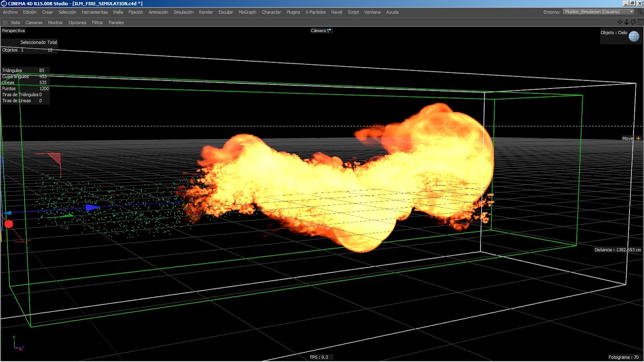Toggle the active view maximize icon
Screen dimensions: 644x362
pos(639,22)
